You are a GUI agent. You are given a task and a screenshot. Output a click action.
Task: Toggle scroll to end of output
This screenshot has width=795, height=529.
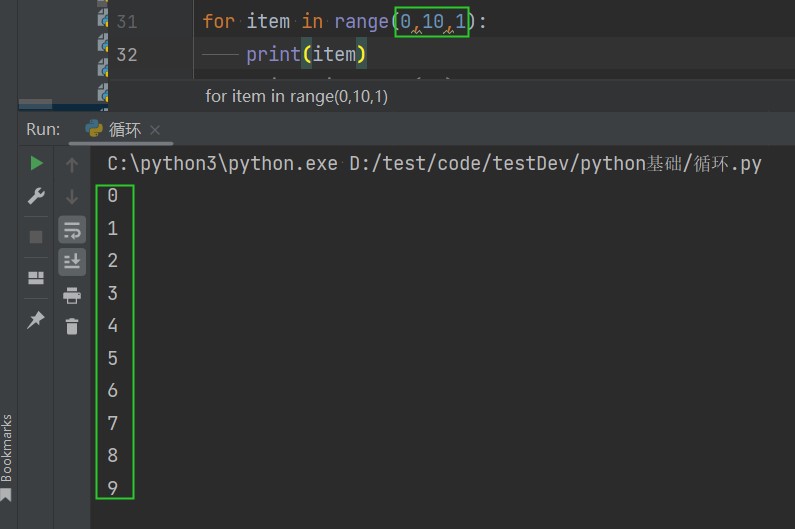(x=72, y=262)
